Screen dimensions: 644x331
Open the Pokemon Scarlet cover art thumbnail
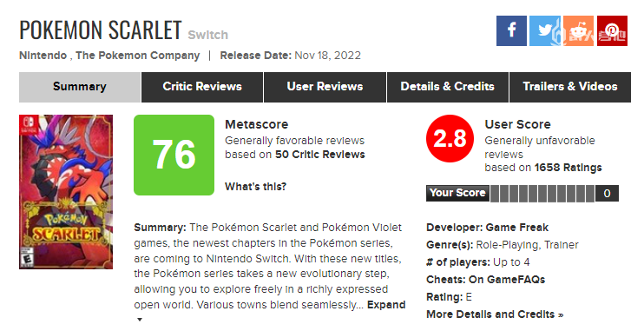click(66, 192)
